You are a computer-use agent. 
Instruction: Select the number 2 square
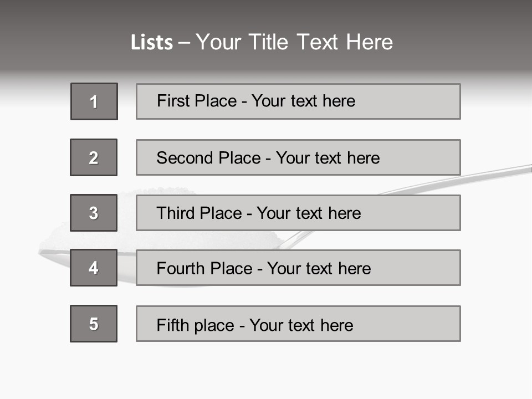click(x=94, y=157)
